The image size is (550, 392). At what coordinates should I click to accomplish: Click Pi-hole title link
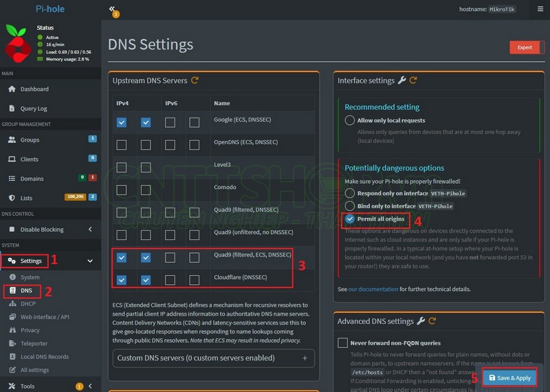(50, 9)
